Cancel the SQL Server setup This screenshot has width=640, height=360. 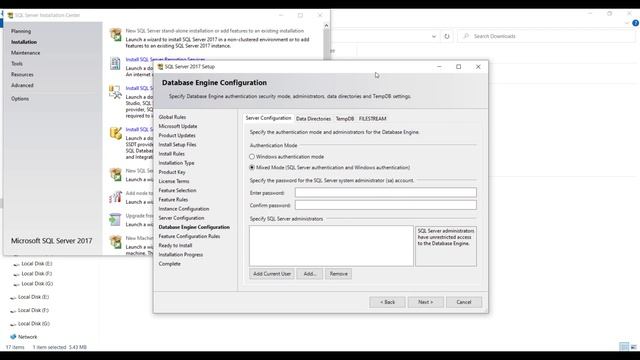click(x=464, y=302)
